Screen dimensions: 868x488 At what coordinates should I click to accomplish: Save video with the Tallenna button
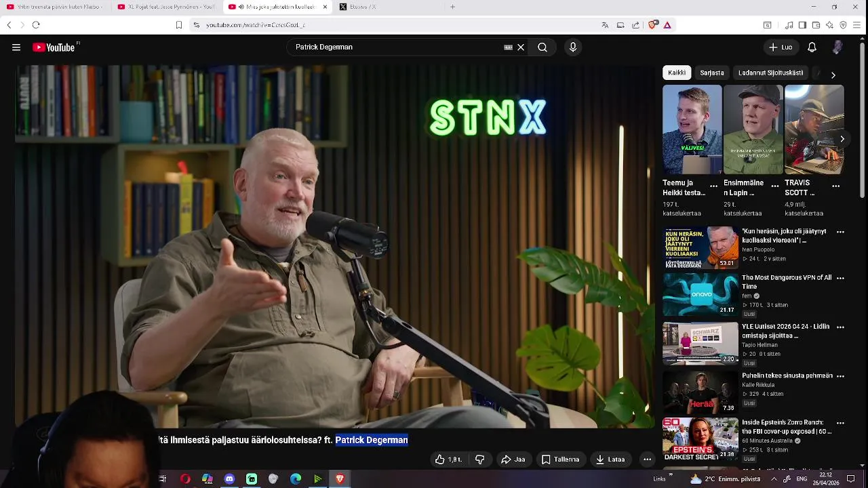pos(560,460)
